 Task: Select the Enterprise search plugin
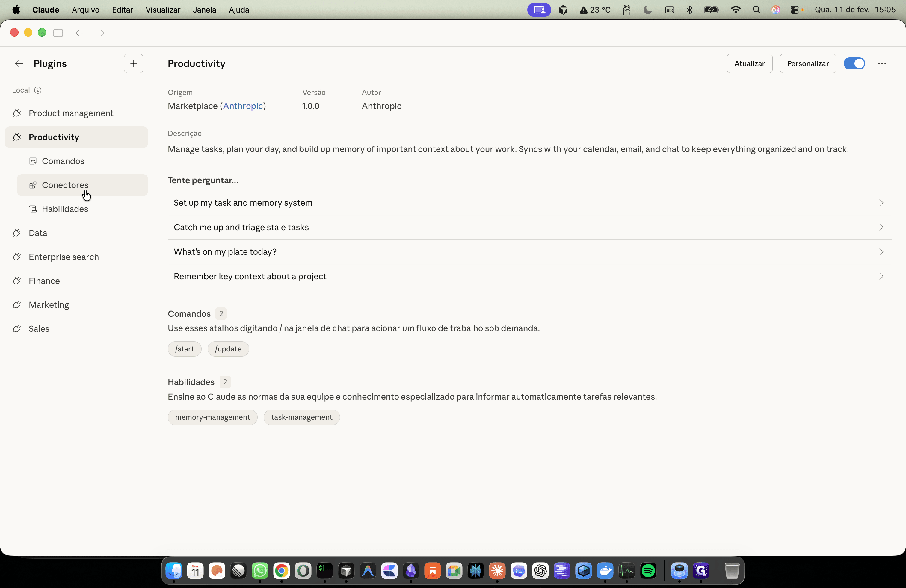point(76,257)
